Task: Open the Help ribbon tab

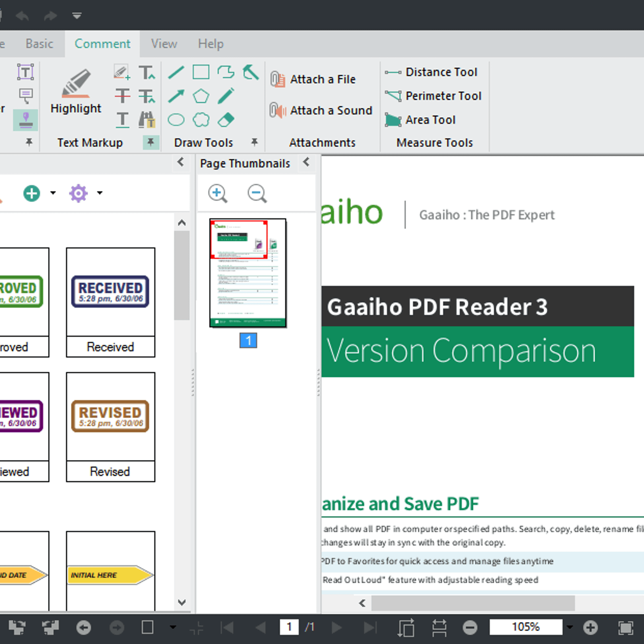Action: pyautogui.click(x=211, y=43)
